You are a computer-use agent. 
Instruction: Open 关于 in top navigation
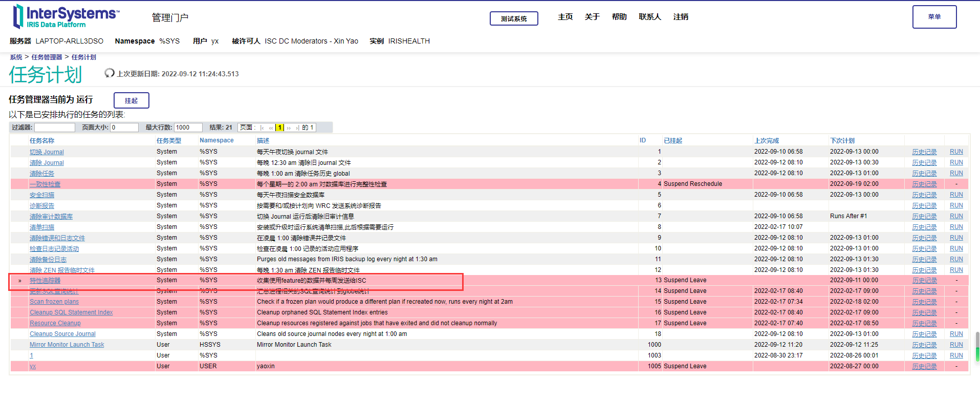(592, 17)
